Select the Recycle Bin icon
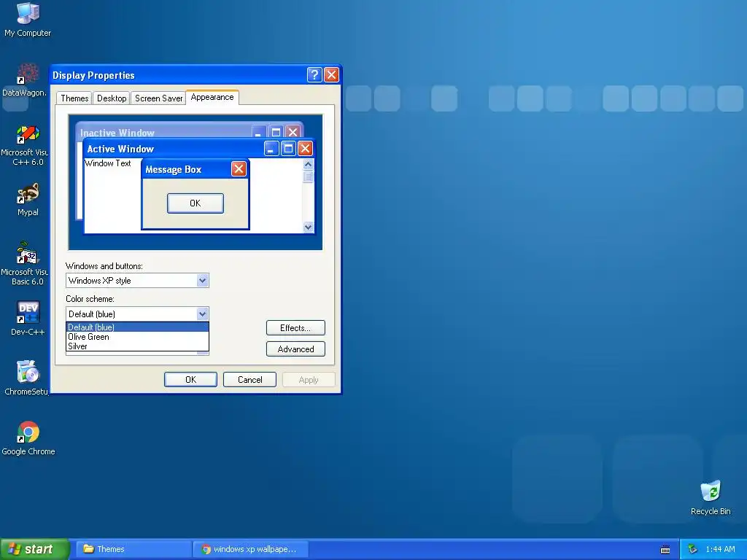The height and width of the screenshot is (560, 747). point(711,498)
